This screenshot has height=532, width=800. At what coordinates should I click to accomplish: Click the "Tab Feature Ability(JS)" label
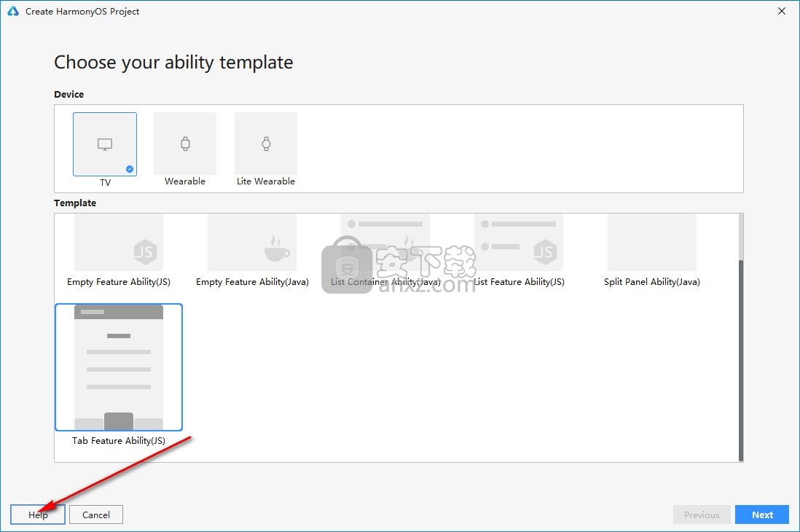point(119,441)
